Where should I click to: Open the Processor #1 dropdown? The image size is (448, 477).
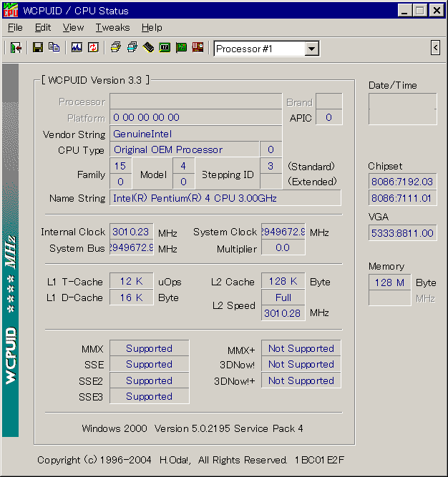point(311,49)
